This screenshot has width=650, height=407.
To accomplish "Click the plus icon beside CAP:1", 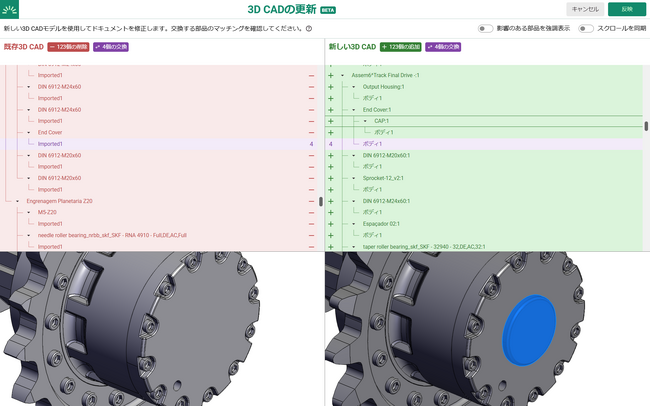I will pos(330,121).
